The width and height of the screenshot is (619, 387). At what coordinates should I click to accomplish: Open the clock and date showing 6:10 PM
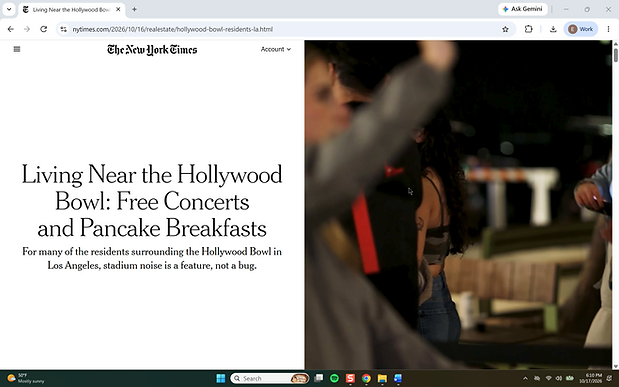[591, 378]
